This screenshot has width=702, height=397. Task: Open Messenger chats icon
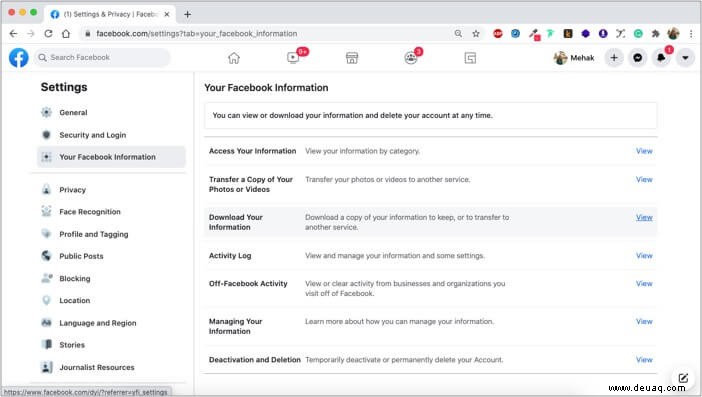coord(638,58)
